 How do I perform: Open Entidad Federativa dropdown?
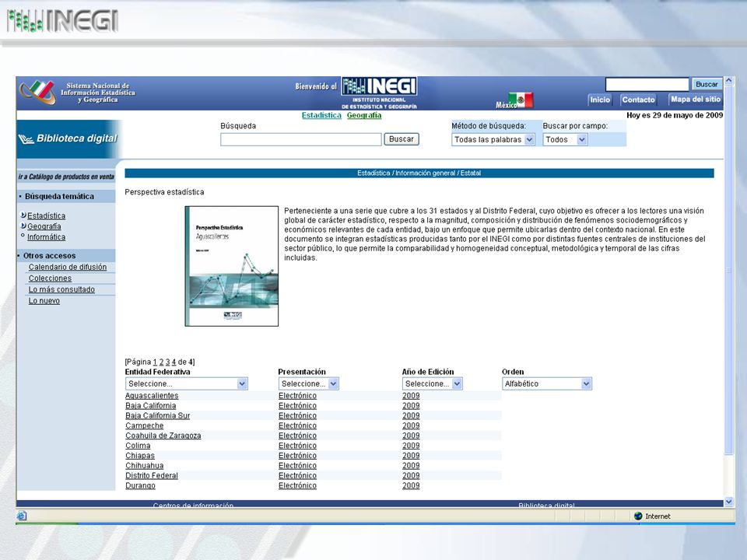[186, 383]
